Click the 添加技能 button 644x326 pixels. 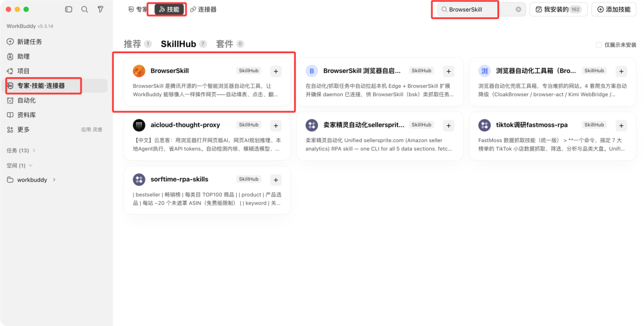(x=614, y=10)
